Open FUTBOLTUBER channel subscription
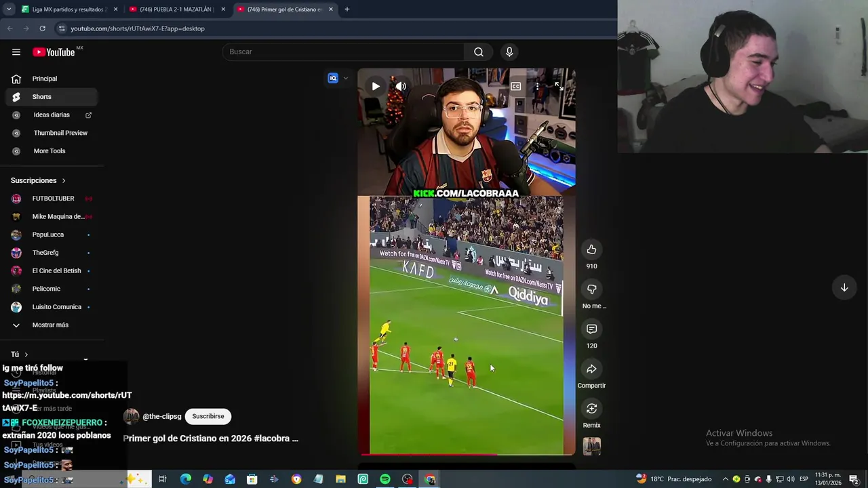The image size is (868, 488). tap(52, 199)
